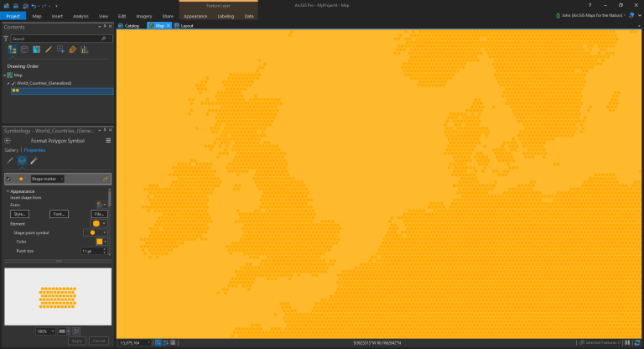Image resolution: width=644 pixels, height=349 pixels.
Task: Click the orange dot symbol under layer
Action: pyautogui.click(x=16, y=91)
